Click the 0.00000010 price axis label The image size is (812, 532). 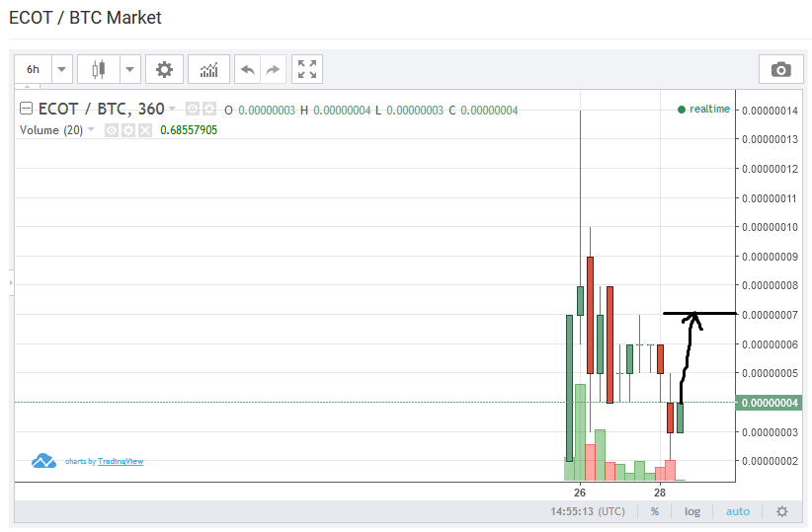(770, 227)
